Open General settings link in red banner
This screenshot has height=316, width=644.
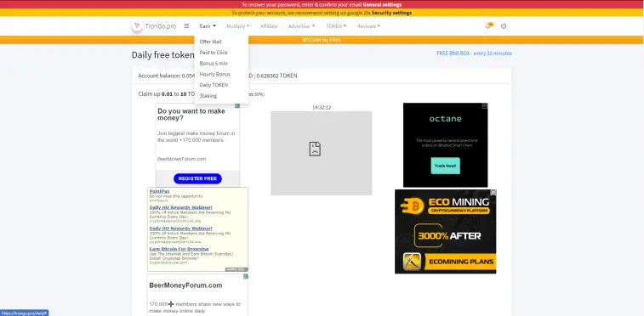point(382,5)
